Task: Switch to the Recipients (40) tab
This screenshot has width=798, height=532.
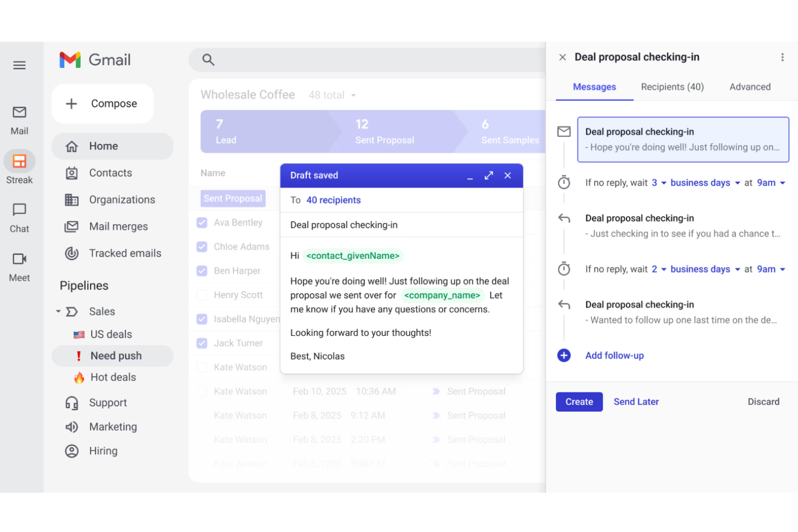Action: tap(672, 87)
